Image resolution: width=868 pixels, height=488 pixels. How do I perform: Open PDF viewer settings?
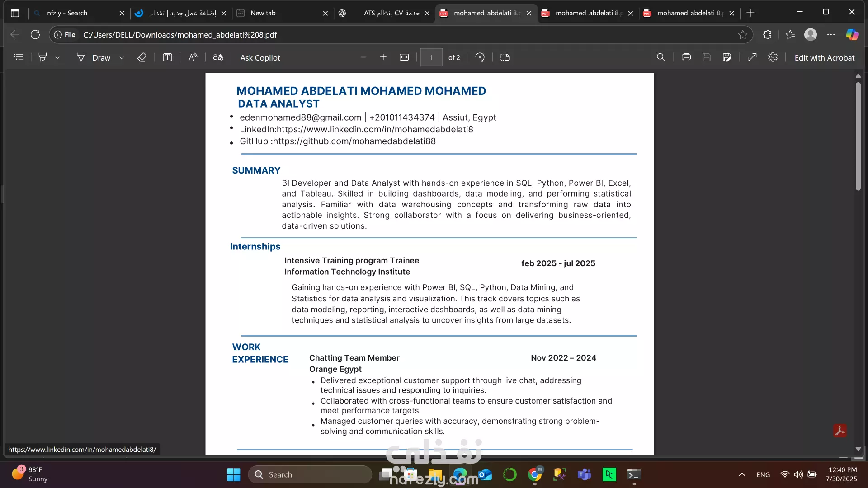(x=773, y=57)
